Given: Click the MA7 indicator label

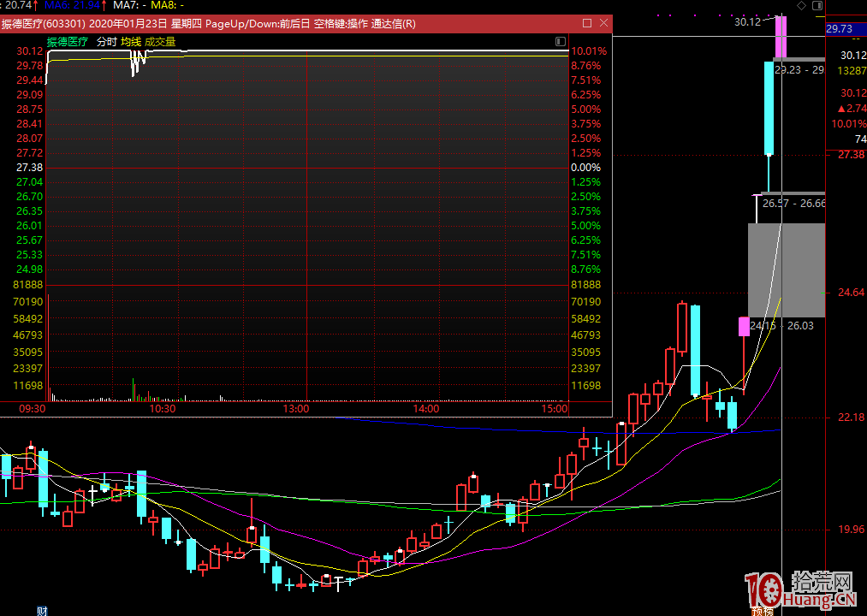Looking at the screenshot, I should tap(128, 5).
